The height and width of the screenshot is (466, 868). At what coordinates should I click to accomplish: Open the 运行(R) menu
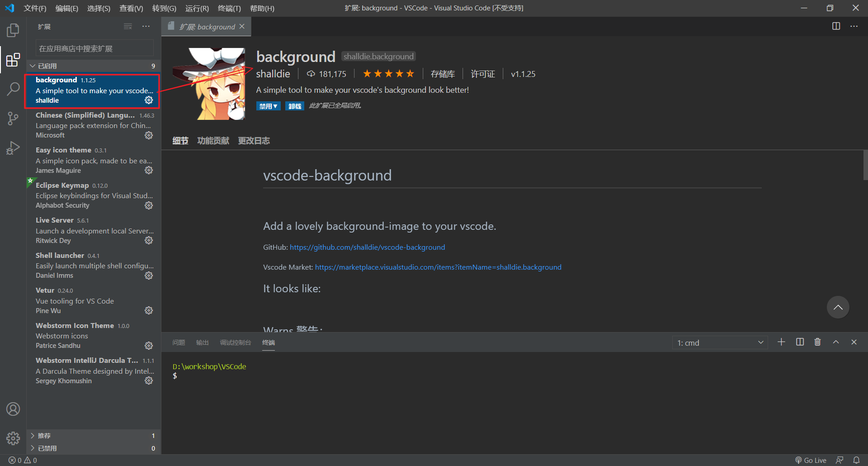pos(197,8)
